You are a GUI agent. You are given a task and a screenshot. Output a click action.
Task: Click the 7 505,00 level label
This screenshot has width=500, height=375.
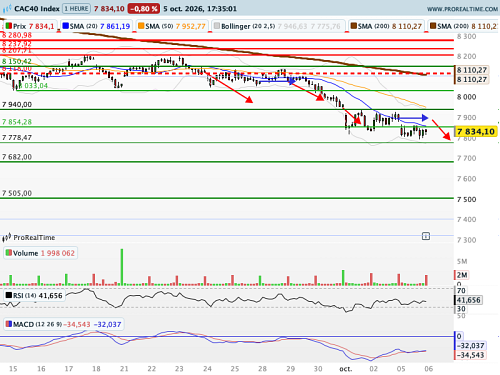click(x=17, y=193)
